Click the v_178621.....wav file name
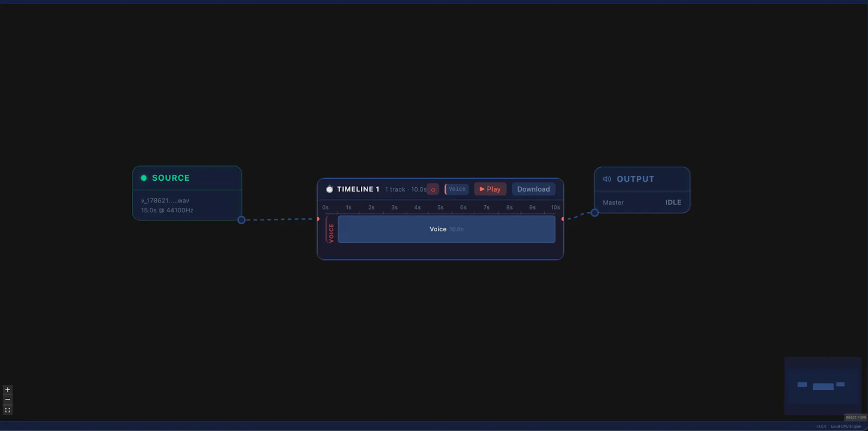The height and width of the screenshot is (431, 868). pos(165,200)
